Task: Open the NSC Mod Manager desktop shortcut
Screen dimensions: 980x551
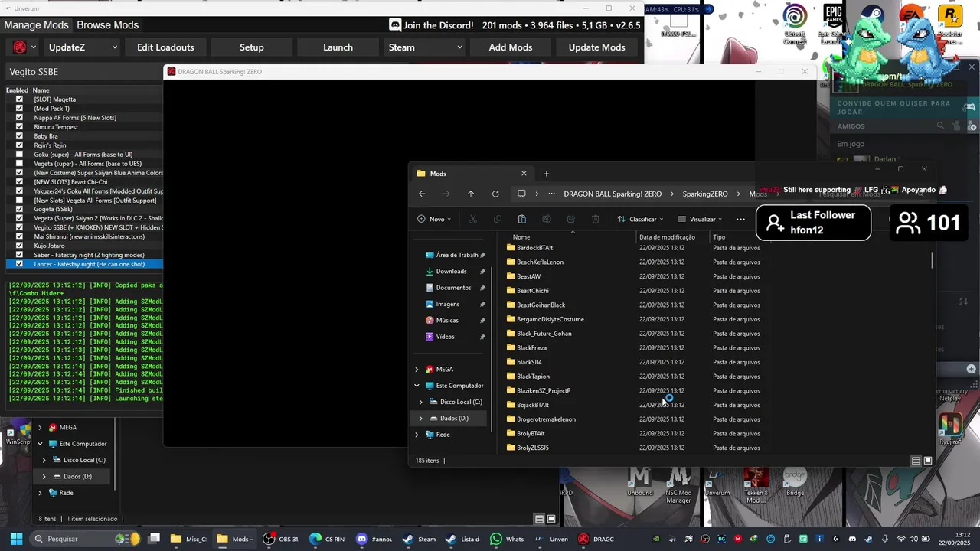Action: pyautogui.click(x=678, y=486)
